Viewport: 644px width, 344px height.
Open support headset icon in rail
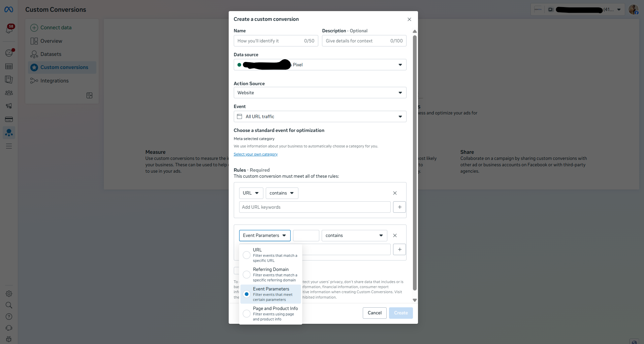(9, 328)
